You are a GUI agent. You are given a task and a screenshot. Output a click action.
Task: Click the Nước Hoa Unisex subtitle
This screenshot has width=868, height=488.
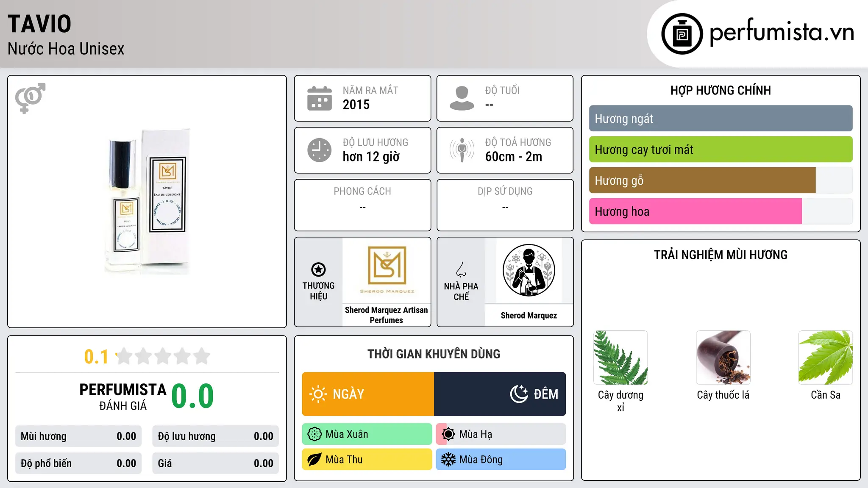coord(66,49)
